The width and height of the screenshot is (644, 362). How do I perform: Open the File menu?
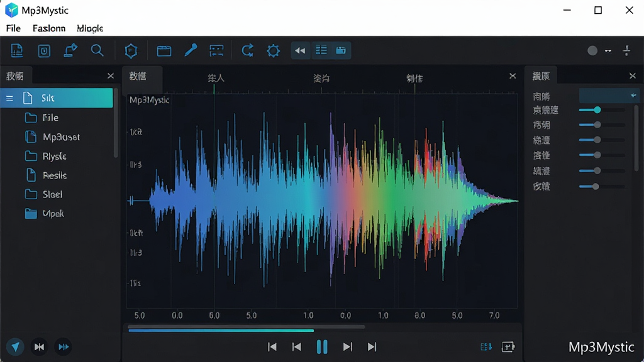13,28
